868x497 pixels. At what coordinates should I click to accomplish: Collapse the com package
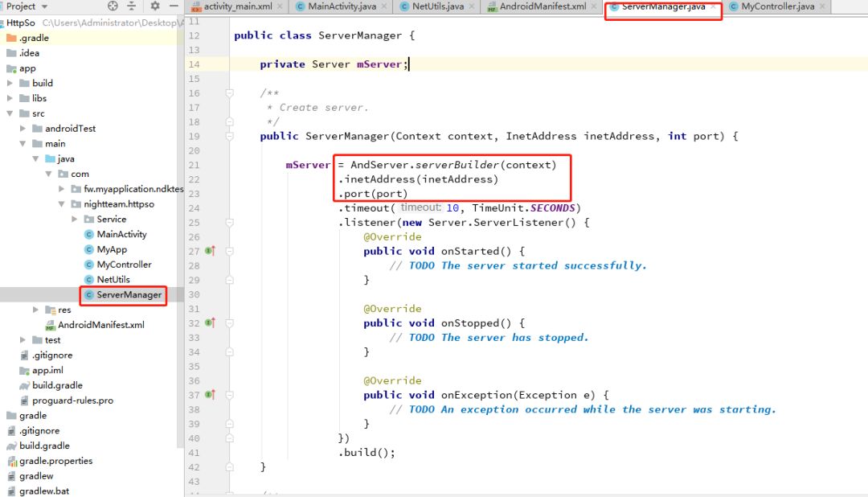tap(49, 174)
